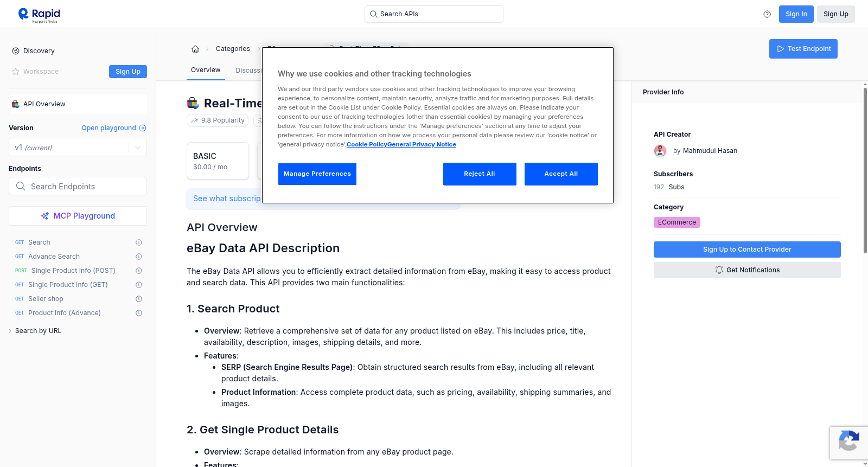Viewport: 868px width, 467px height.
Task: Switch to the Overview tab
Action: (206, 70)
